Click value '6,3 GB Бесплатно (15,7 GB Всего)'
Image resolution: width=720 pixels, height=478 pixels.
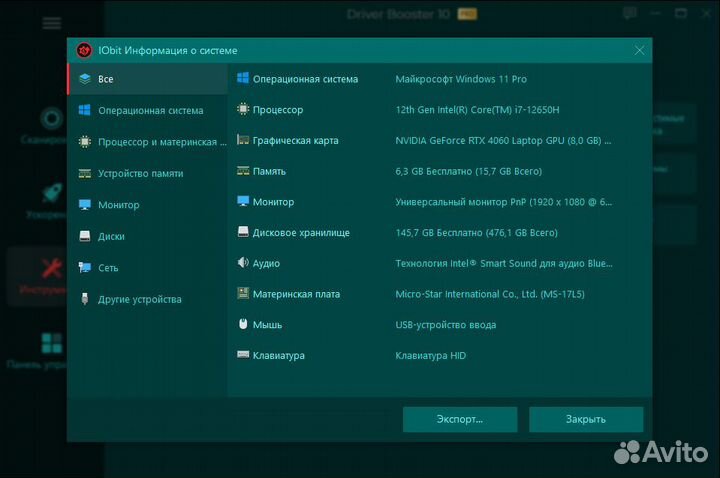[x=469, y=171]
